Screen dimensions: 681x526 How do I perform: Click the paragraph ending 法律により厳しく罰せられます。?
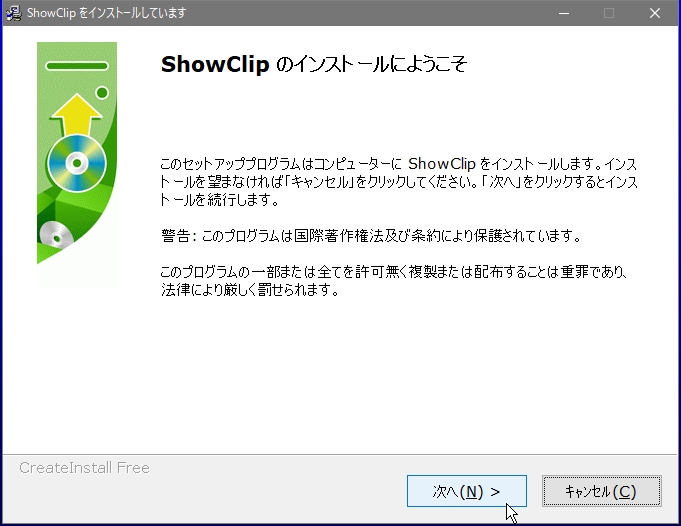point(393,281)
